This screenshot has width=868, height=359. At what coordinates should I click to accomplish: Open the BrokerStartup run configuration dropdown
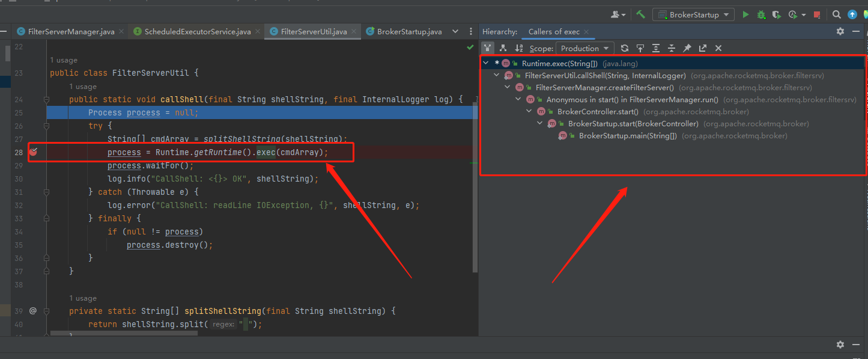click(x=693, y=14)
